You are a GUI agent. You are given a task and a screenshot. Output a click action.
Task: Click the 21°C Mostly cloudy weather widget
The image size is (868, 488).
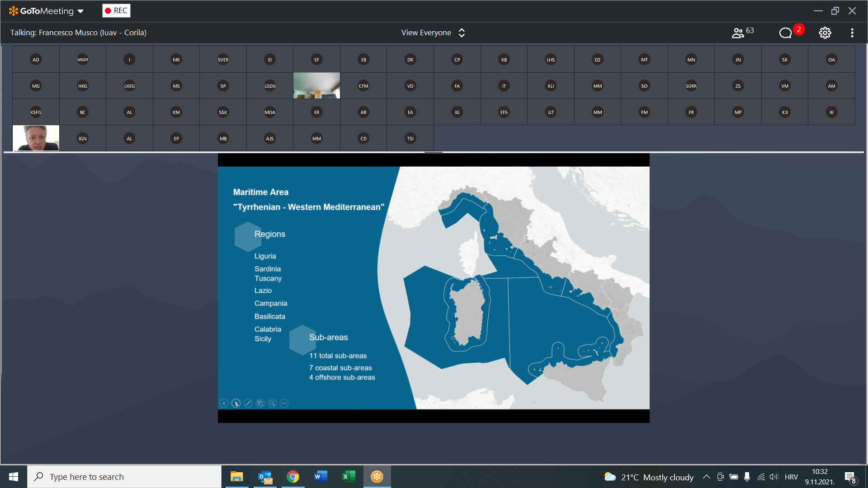click(649, 477)
